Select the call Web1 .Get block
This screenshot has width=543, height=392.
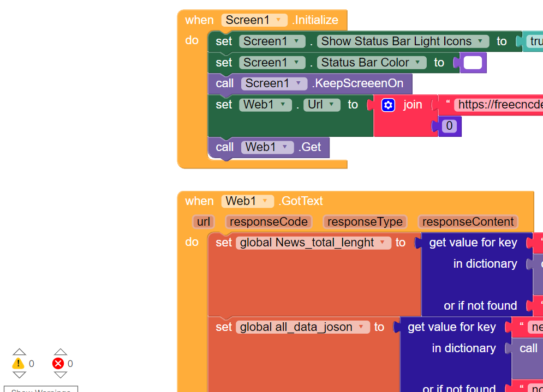point(268,147)
